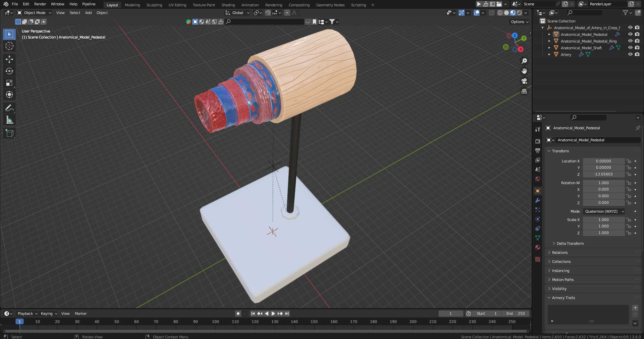This screenshot has height=339, width=644.
Task: Select the Measure tool
Action: 9,120
